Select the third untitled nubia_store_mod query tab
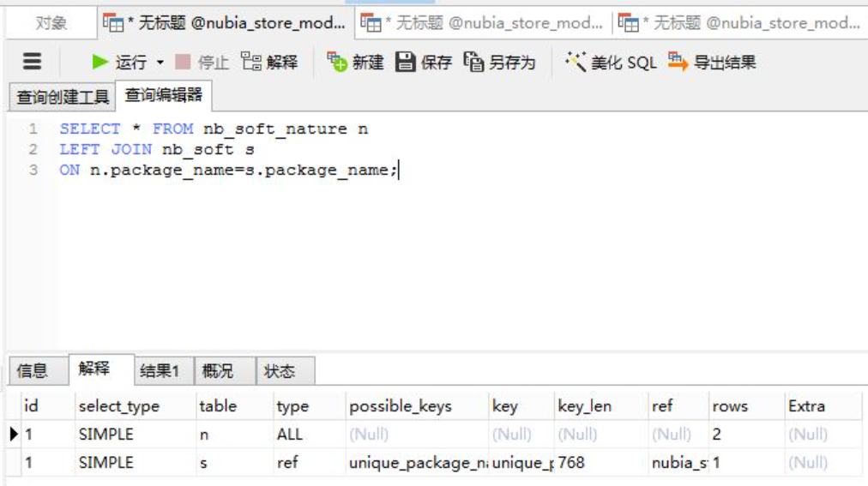The image size is (868, 486). [x=741, y=23]
